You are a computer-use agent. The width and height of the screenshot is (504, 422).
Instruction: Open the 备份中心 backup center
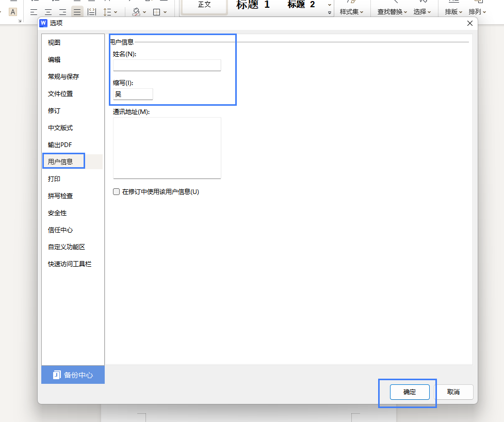tap(73, 375)
